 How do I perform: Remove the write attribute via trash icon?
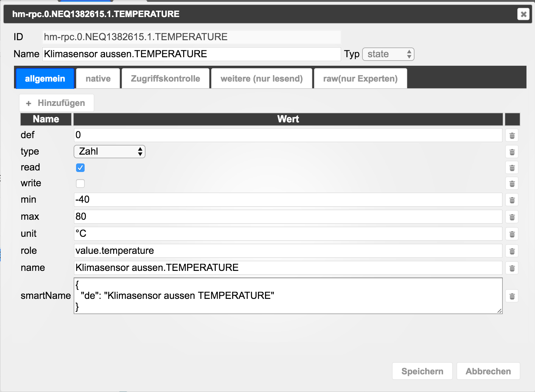click(x=512, y=184)
